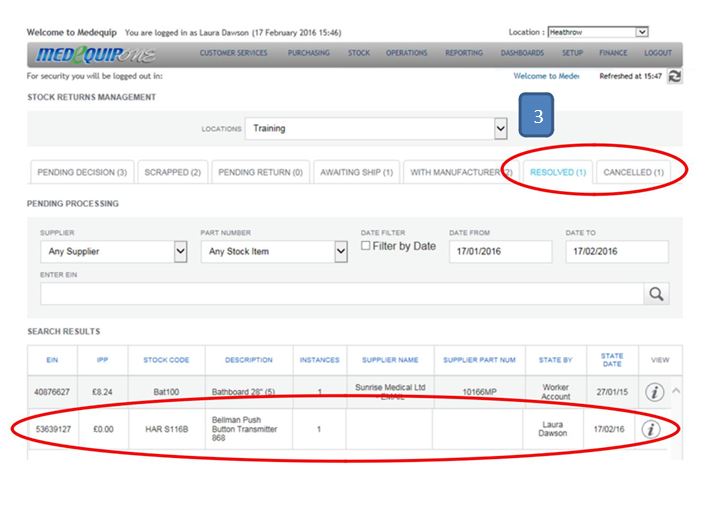Click the magnifier search icon for EIN
Image resolution: width=723 pixels, height=506 pixels.
pos(656,294)
